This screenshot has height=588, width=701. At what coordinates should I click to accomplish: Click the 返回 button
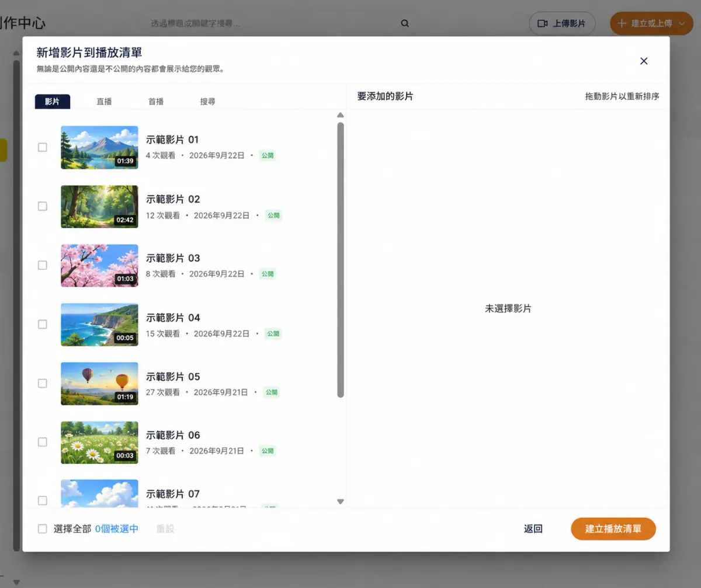click(x=533, y=528)
